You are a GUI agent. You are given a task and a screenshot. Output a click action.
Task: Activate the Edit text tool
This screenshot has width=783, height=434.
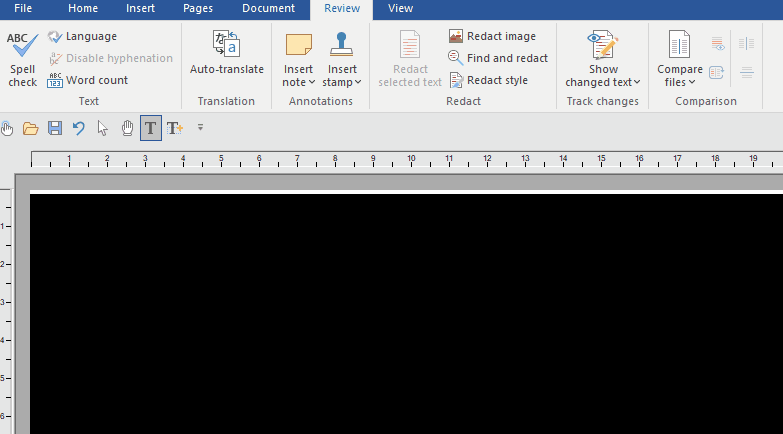150,128
